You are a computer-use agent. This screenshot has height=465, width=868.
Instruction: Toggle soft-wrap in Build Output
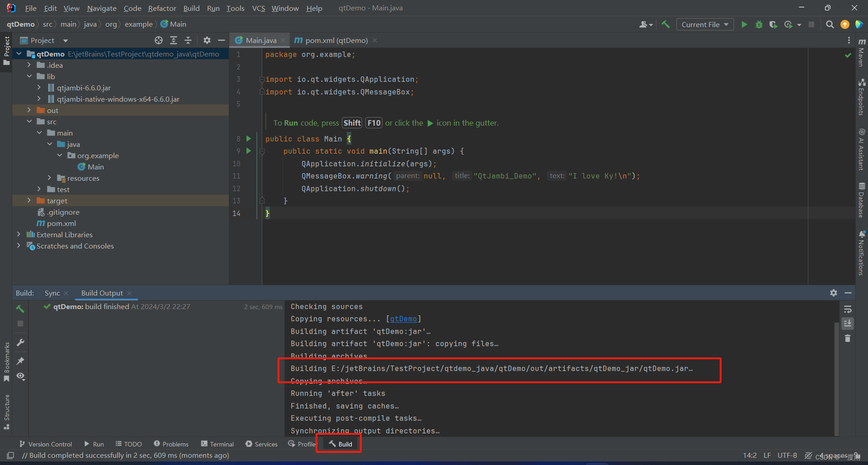pos(848,309)
